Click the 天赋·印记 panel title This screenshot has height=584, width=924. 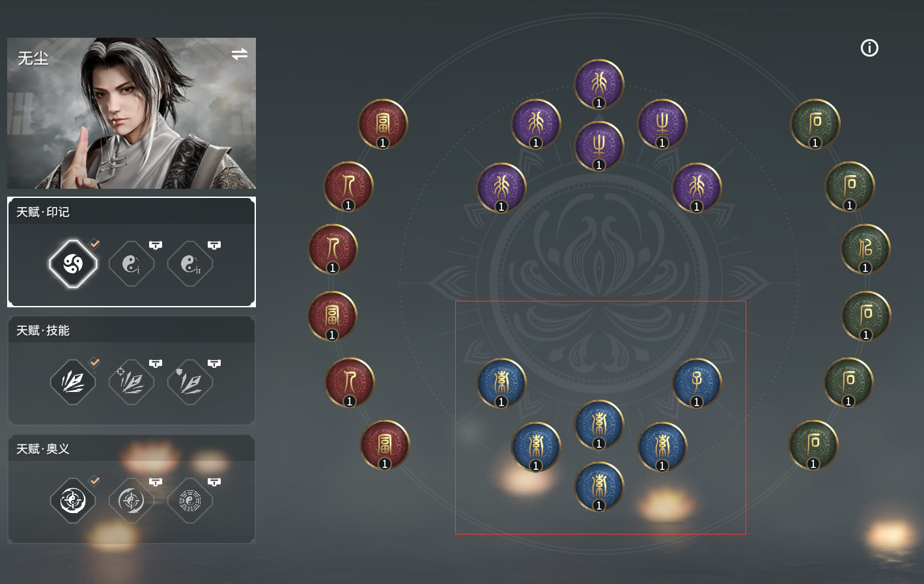point(43,212)
